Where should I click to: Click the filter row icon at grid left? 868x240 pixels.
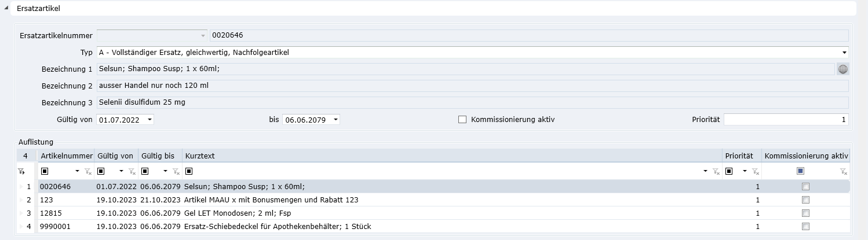[x=21, y=171]
